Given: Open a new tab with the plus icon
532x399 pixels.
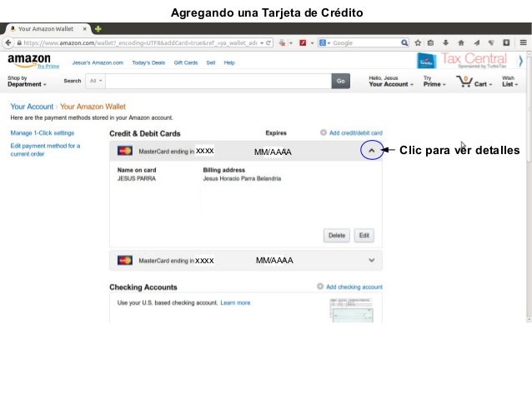Looking at the screenshot, I should (x=98, y=29).
